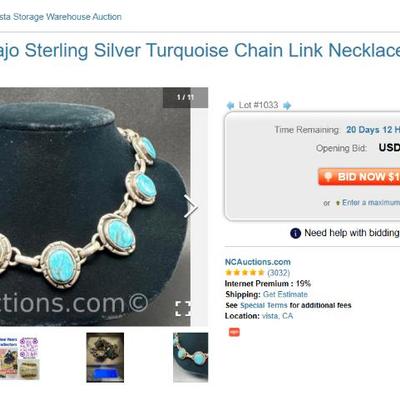Click the star rating for NCAuctions

[245, 273]
